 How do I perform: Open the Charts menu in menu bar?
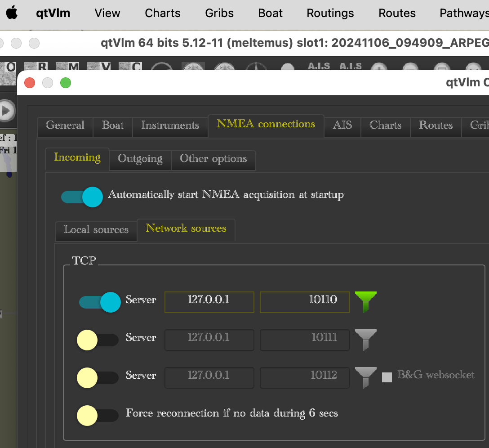pos(163,13)
